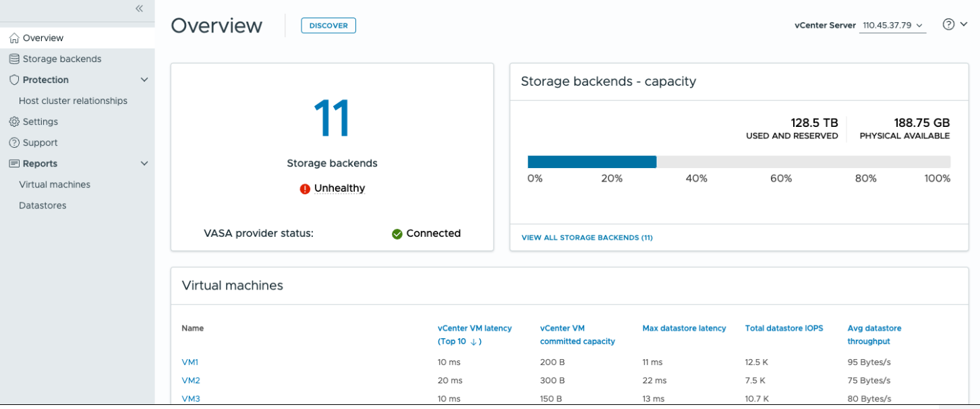View all storage backends link
980x409 pixels.
586,238
